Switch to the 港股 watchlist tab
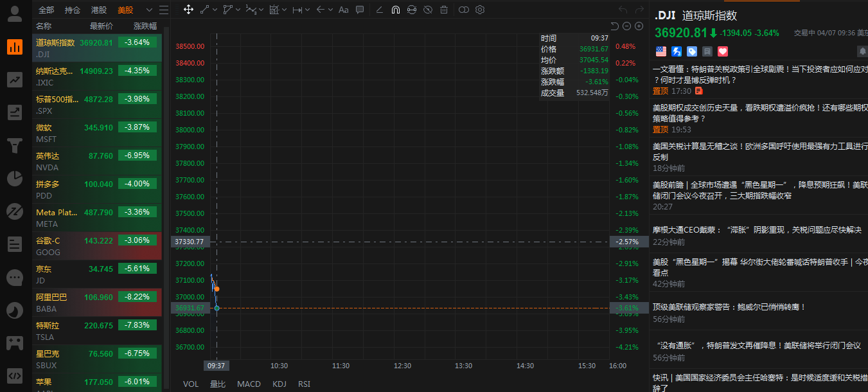 [99, 10]
